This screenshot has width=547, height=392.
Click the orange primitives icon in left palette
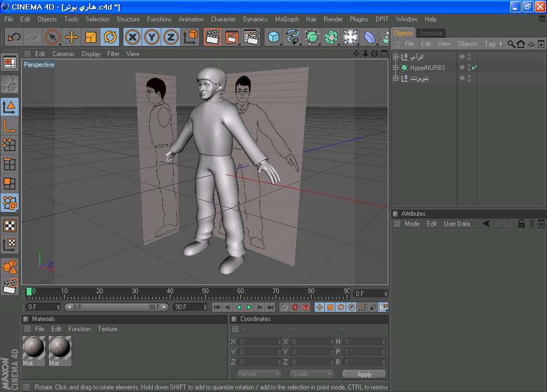(10, 267)
